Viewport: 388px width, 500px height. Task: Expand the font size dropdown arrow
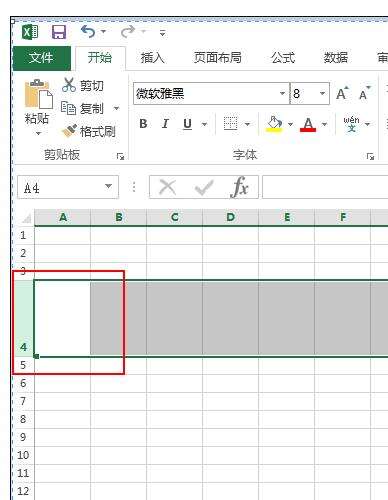coord(322,93)
